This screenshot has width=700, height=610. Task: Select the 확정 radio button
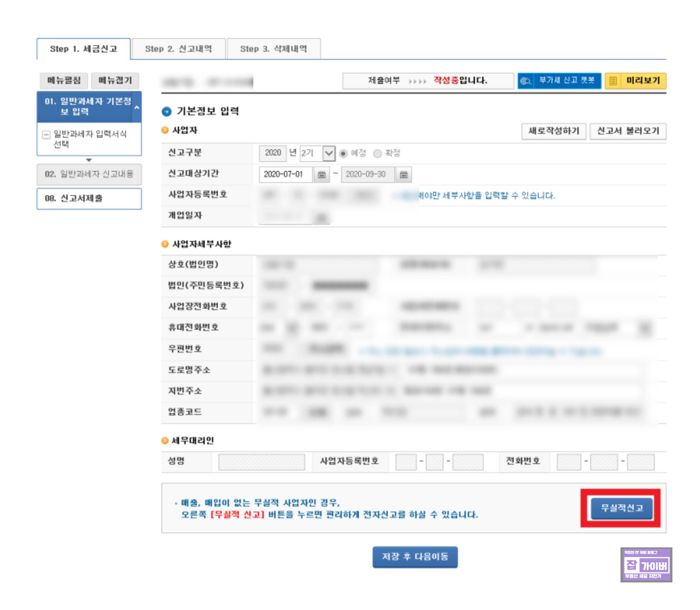377,154
